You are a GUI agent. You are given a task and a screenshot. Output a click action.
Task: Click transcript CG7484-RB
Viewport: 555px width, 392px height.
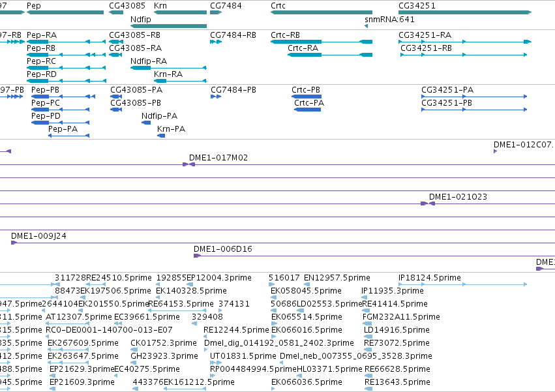click(x=216, y=42)
